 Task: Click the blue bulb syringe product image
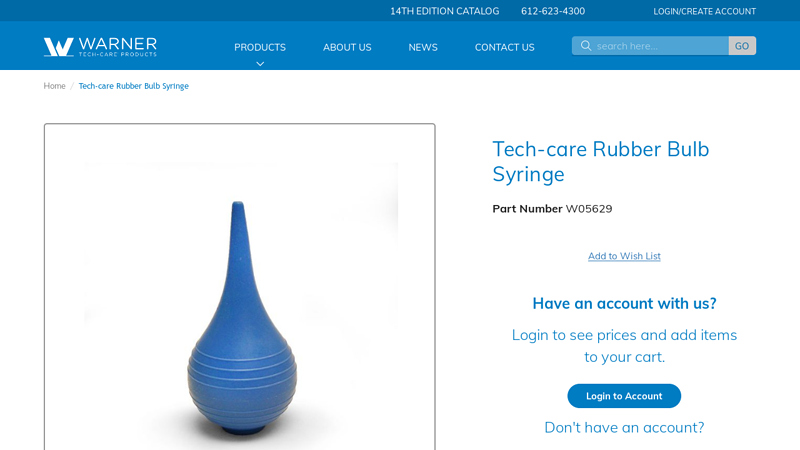[x=241, y=317]
